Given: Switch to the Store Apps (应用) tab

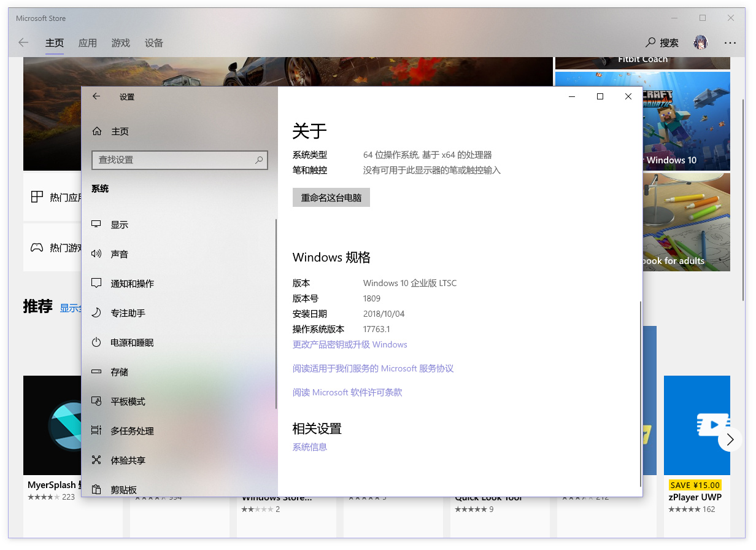Looking at the screenshot, I should pyautogui.click(x=88, y=43).
